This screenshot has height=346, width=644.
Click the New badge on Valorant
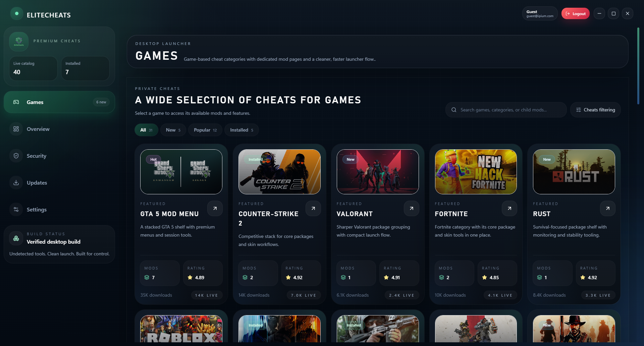coord(351,159)
